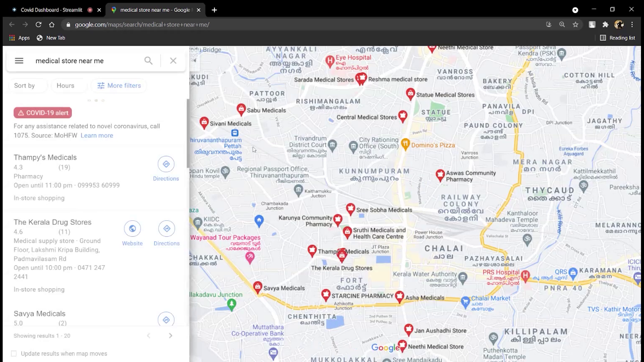Image resolution: width=644 pixels, height=362 pixels.
Task: Click the Sabu Medicals pharmacy pin
Action: click(241, 109)
